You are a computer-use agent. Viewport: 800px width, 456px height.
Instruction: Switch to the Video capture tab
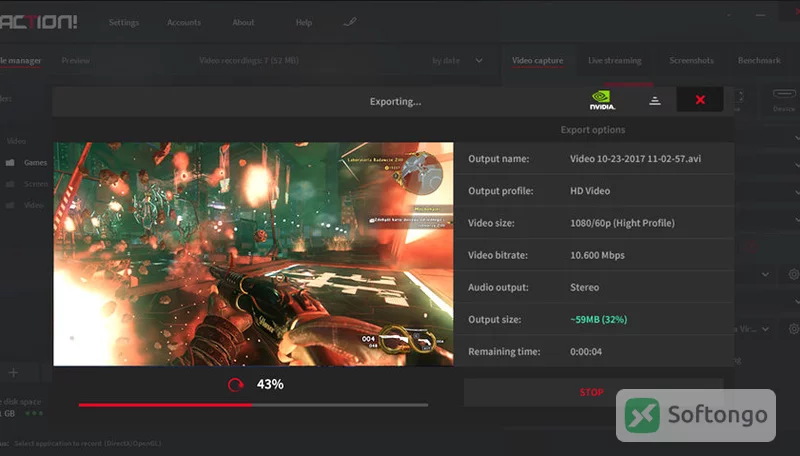(x=538, y=60)
